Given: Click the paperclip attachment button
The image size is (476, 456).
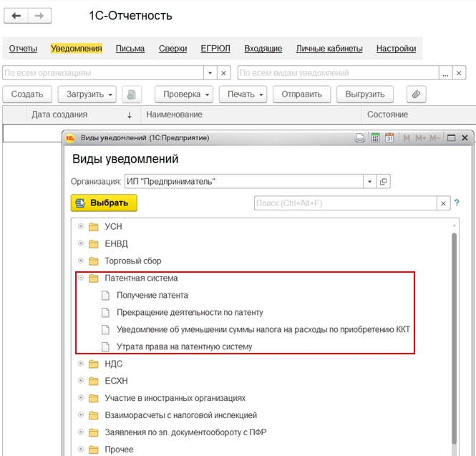Looking at the screenshot, I should pyautogui.click(x=416, y=94).
